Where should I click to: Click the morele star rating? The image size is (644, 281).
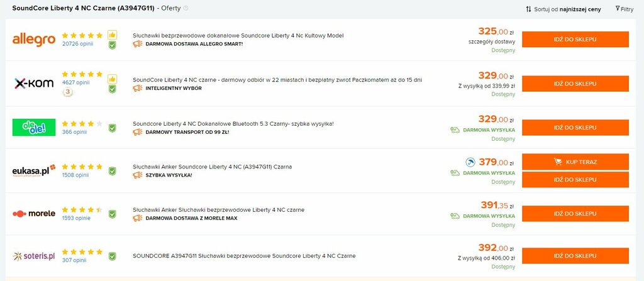click(82, 210)
